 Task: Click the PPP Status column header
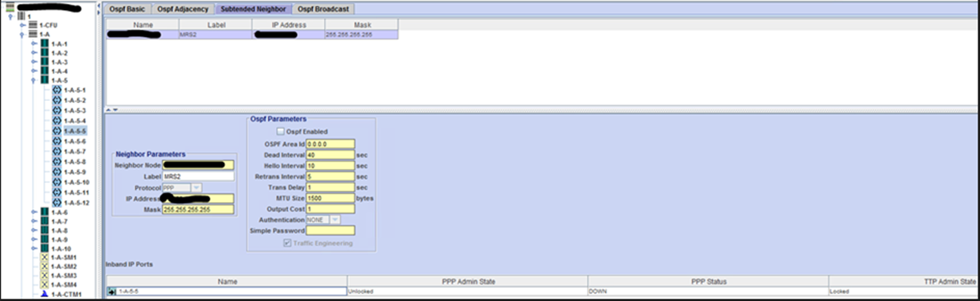click(x=708, y=282)
